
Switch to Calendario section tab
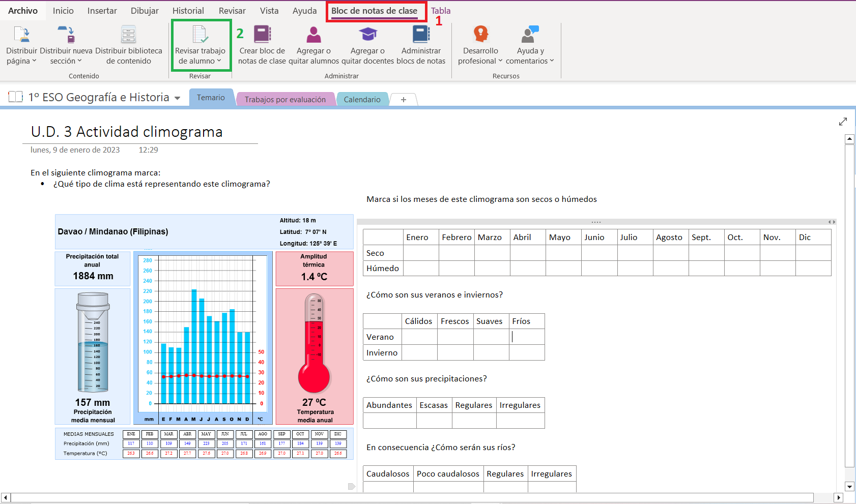pyautogui.click(x=362, y=100)
